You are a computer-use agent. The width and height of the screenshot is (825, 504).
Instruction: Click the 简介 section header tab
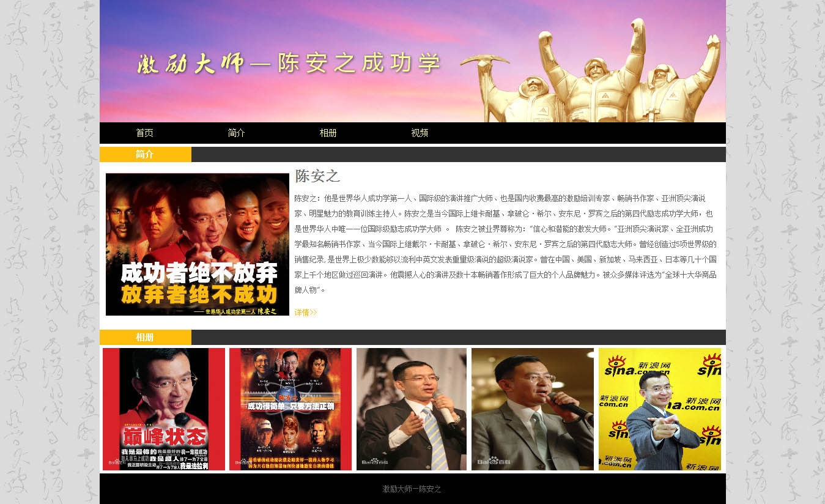146,154
